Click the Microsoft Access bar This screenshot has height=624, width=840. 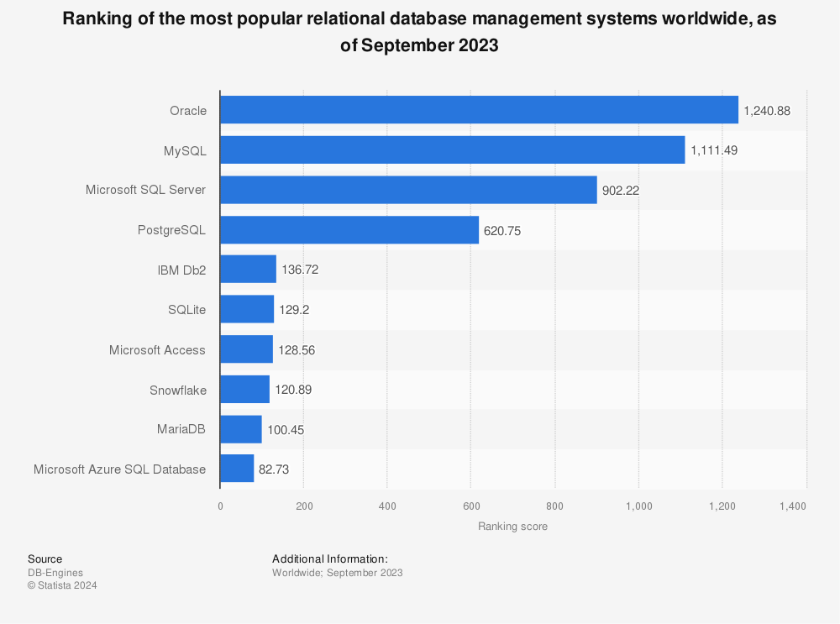click(247, 349)
